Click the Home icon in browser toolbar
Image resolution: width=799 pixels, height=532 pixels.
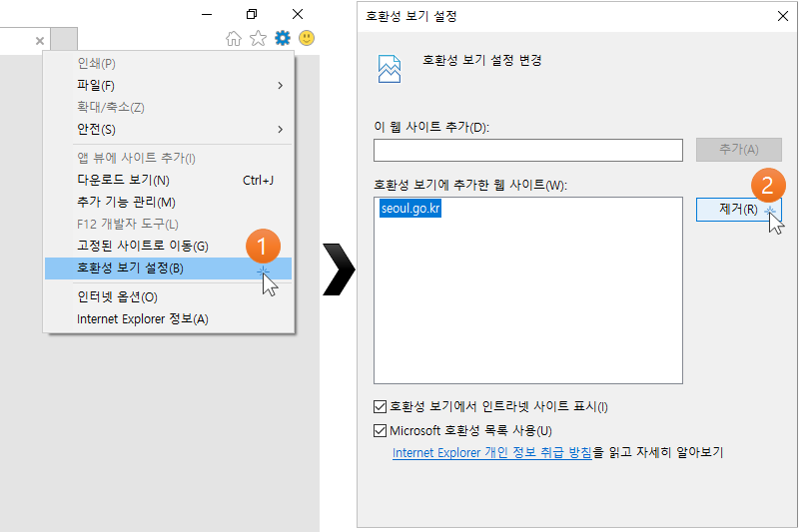tap(234, 39)
